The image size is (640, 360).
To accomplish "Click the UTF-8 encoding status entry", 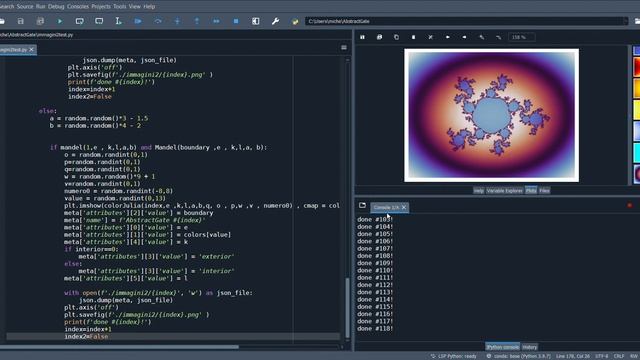I will tap(602, 356).
